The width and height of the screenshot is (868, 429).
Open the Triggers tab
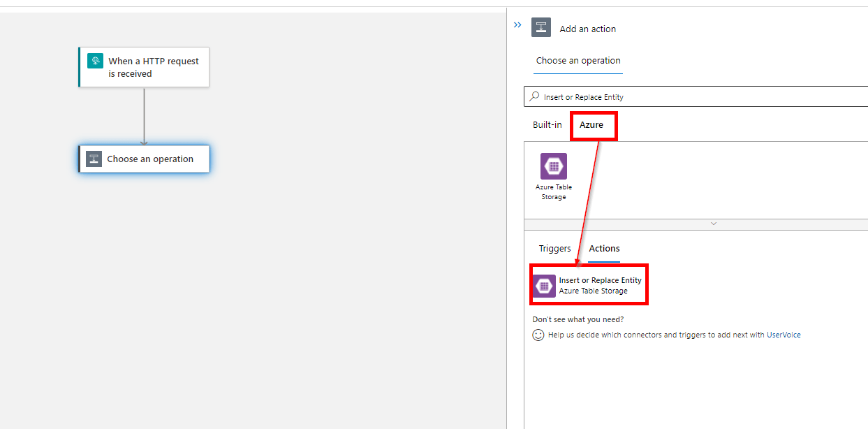(554, 248)
